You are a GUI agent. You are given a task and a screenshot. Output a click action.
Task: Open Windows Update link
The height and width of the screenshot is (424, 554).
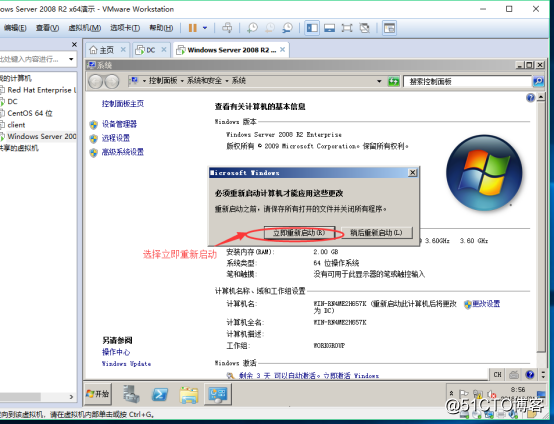point(126,364)
